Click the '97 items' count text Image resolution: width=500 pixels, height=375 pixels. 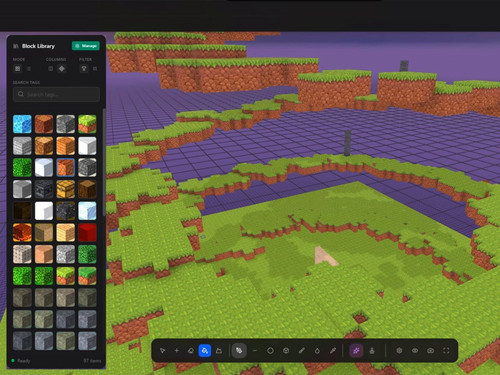pos(92,361)
